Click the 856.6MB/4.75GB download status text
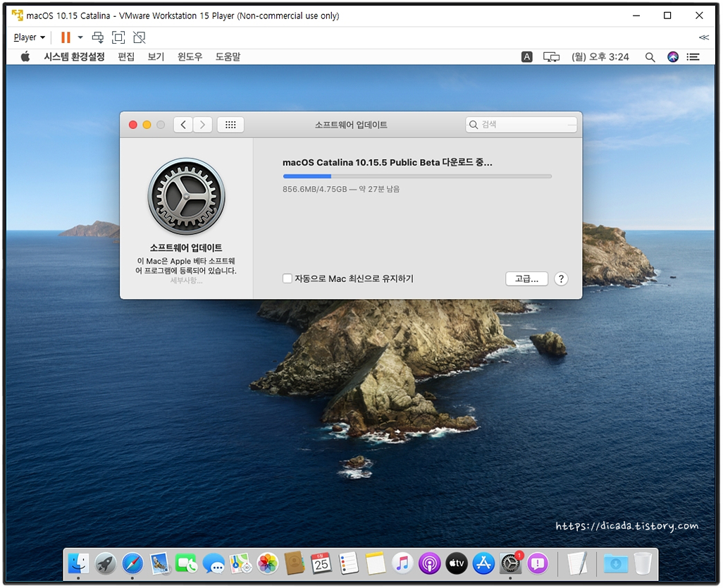This screenshot has height=588, width=723. (341, 189)
